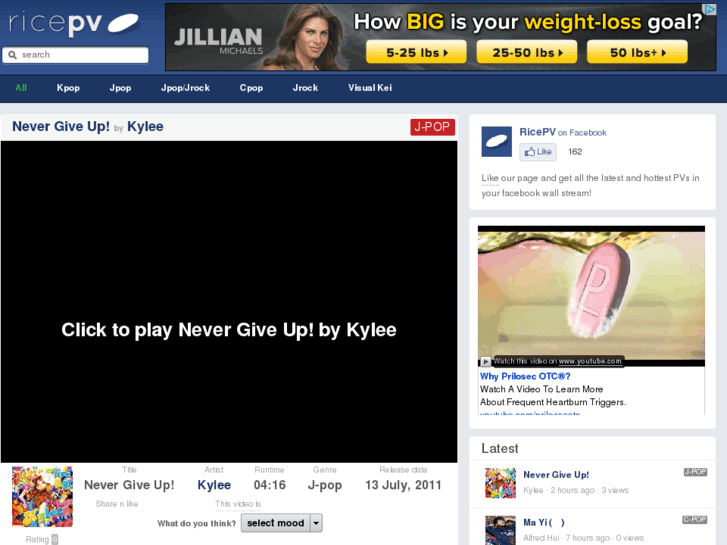Click Ma Yi thumbnail in Latest
The width and height of the screenshot is (727, 545).
(x=500, y=530)
